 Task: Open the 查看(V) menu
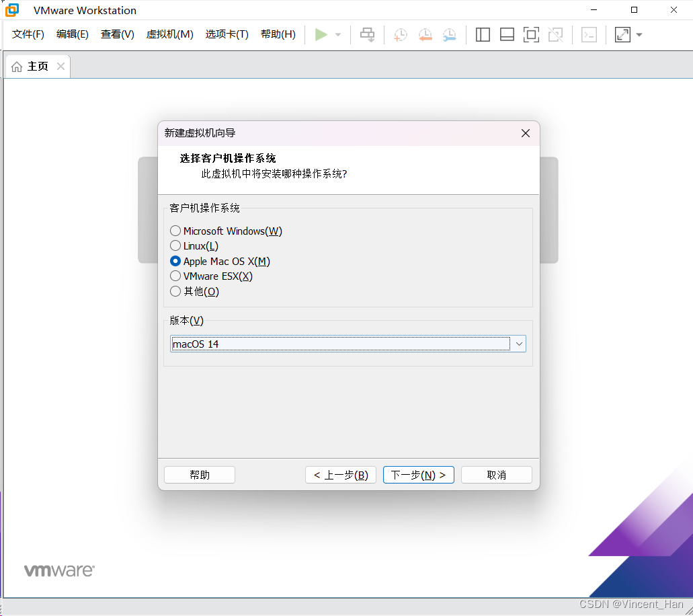117,34
